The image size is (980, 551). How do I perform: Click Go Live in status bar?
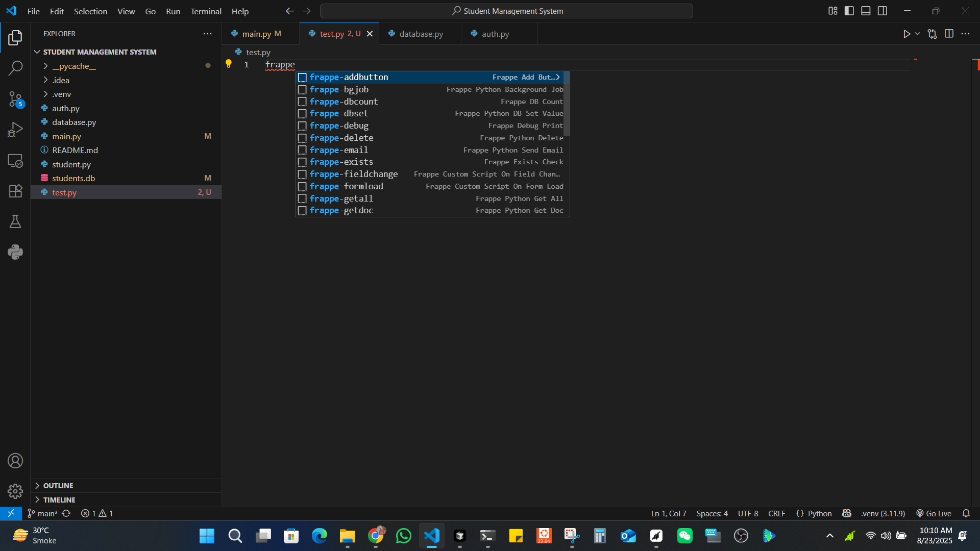pos(934,513)
